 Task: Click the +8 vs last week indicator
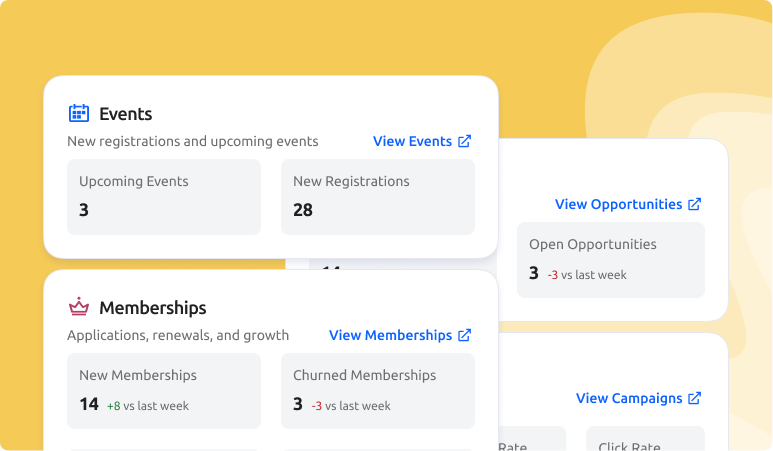coord(148,406)
